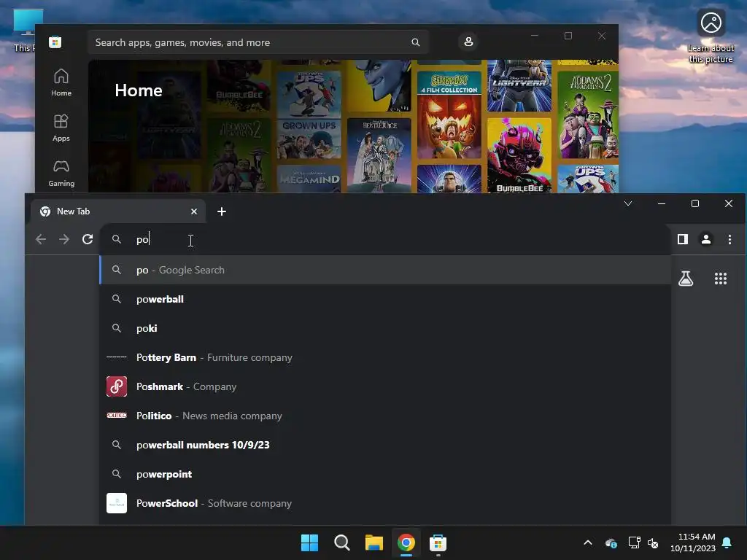Choose PowerSchool software company suggestion
The image size is (747, 560).
coord(385,503)
